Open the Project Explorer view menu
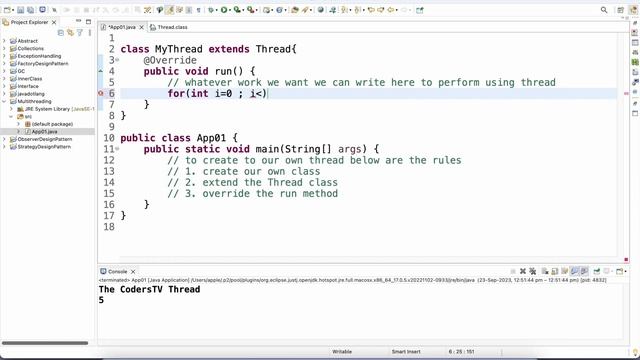The height and width of the screenshot is (360, 640). [x=89, y=33]
